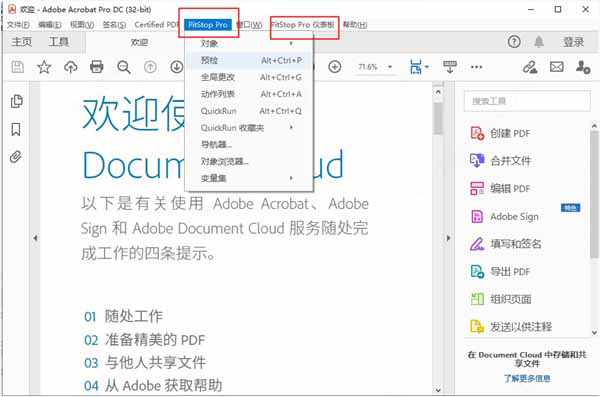600x397 pixels.
Task: Click the document vertical scrollbar thumb
Action: (x=438, y=119)
